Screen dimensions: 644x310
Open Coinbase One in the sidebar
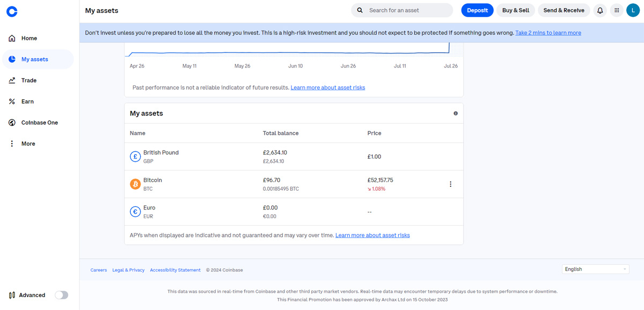pyautogui.click(x=38, y=122)
